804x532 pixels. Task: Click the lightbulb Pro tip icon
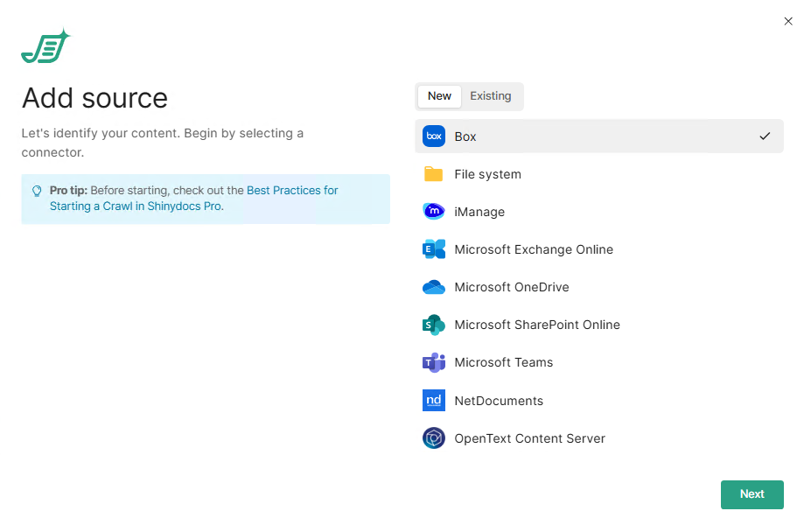coord(37,191)
